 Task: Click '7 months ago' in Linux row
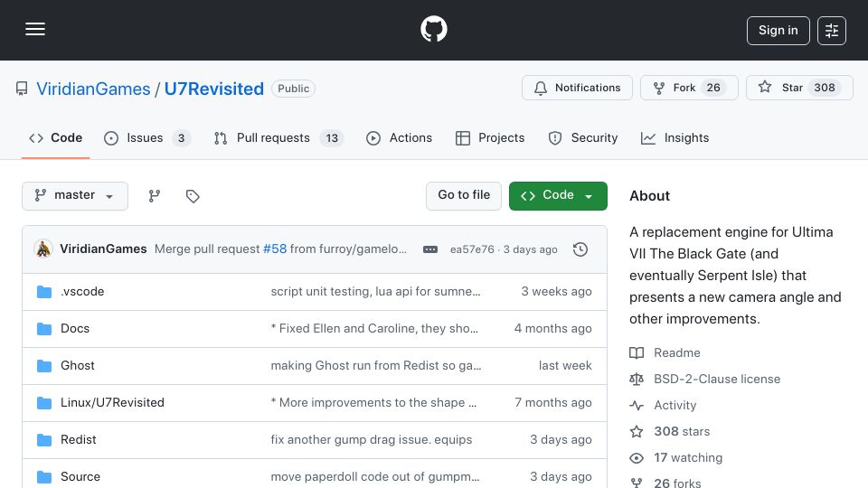pyautogui.click(x=553, y=403)
